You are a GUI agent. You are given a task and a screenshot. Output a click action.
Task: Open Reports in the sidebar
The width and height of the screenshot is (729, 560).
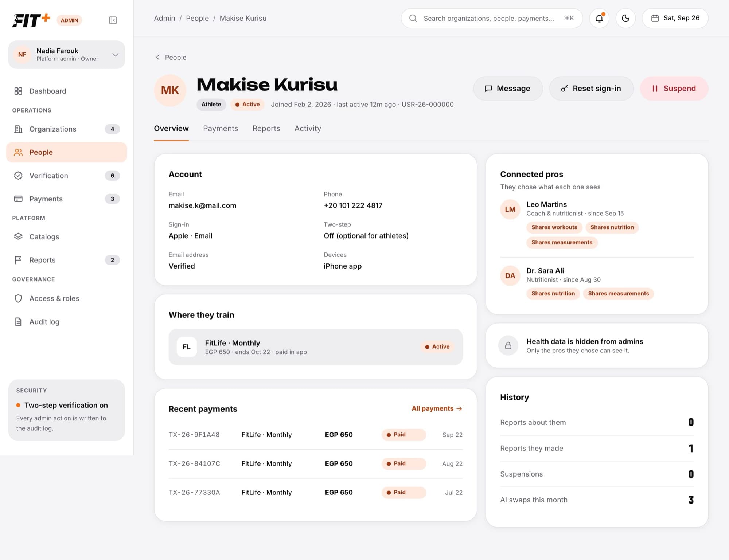coord(66,260)
